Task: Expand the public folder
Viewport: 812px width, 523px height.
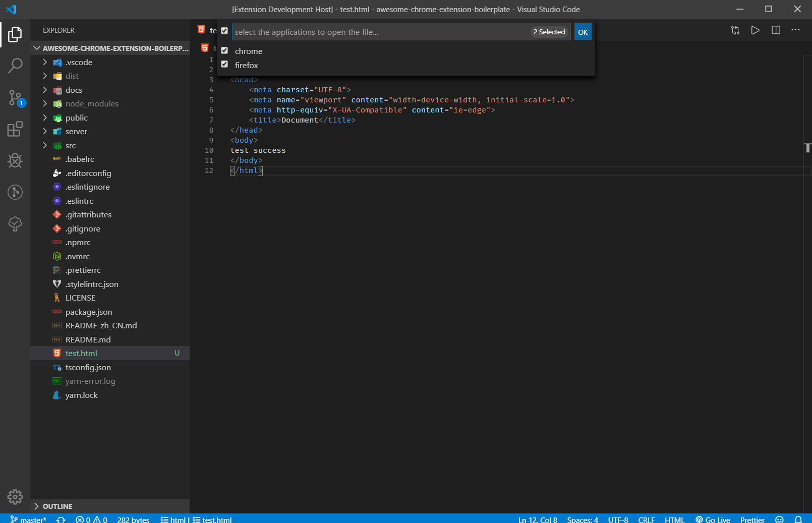Action: 110,118
